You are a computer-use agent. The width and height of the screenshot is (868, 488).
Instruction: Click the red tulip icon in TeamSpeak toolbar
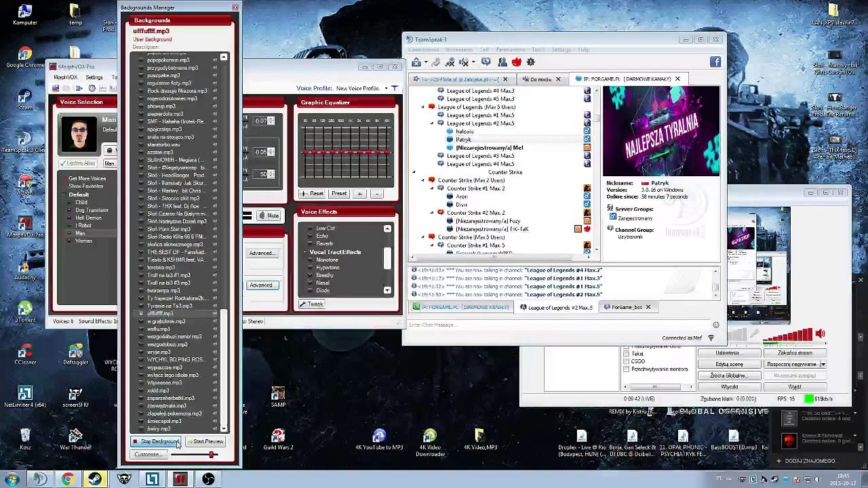coord(516,62)
